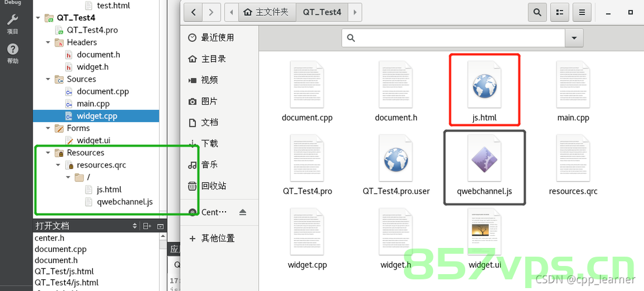This screenshot has width=644, height=291.
Task: Select center.h in open documents
Action: (x=50, y=238)
